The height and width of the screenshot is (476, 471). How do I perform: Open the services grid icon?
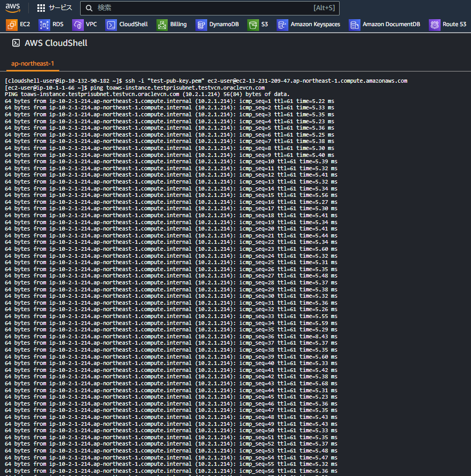pyautogui.click(x=41, y=7)
